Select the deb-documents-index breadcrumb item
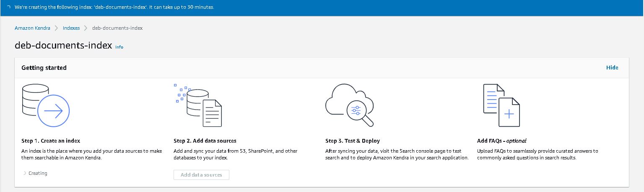 117,28
